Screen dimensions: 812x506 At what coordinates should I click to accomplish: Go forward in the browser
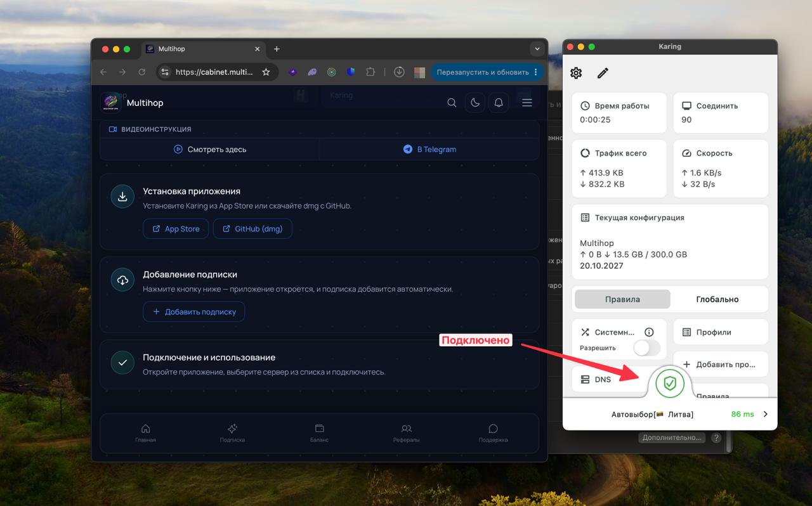[x=122, y=72]
